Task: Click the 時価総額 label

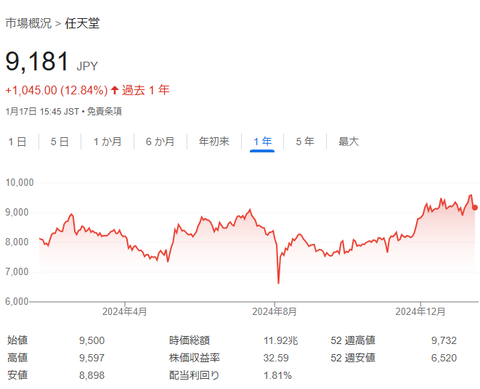Action: (x=189, y=341)
